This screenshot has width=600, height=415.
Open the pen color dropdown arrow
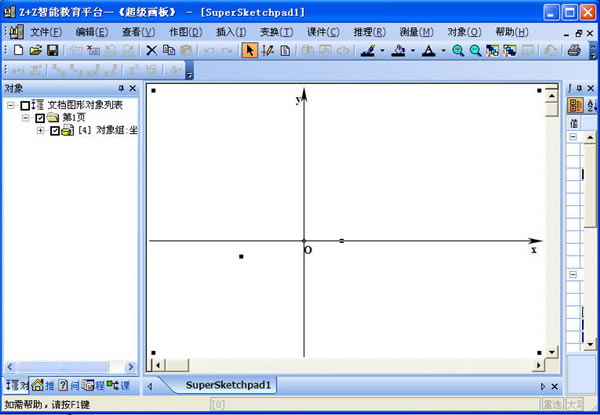382,50
